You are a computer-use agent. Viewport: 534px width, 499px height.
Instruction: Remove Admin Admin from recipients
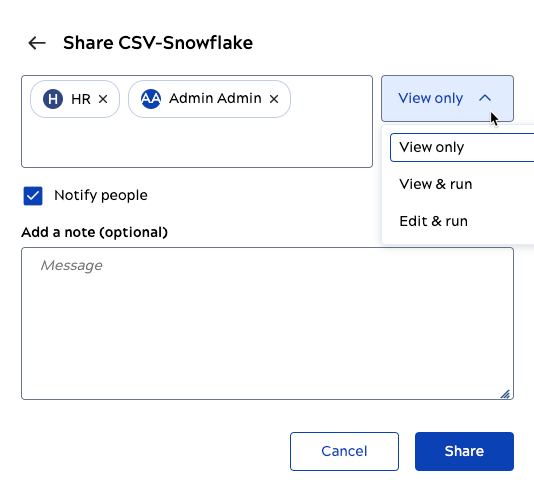coord(274,99)
